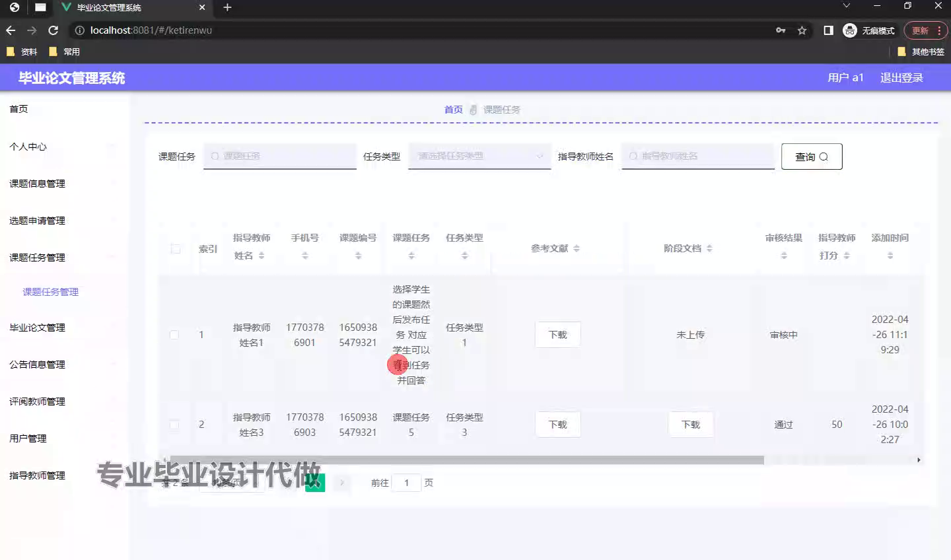Expand 选题申请管理 sidebar menu
This screenshot has height=560, width=951.
tap(64, 221)
